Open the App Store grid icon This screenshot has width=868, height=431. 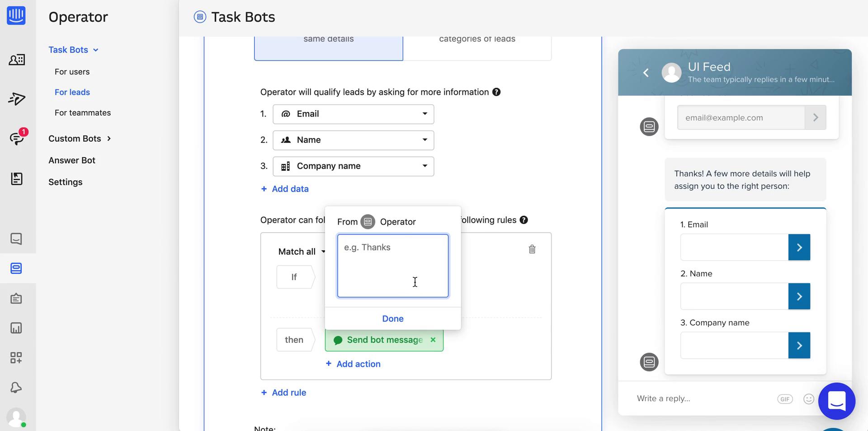16,358
